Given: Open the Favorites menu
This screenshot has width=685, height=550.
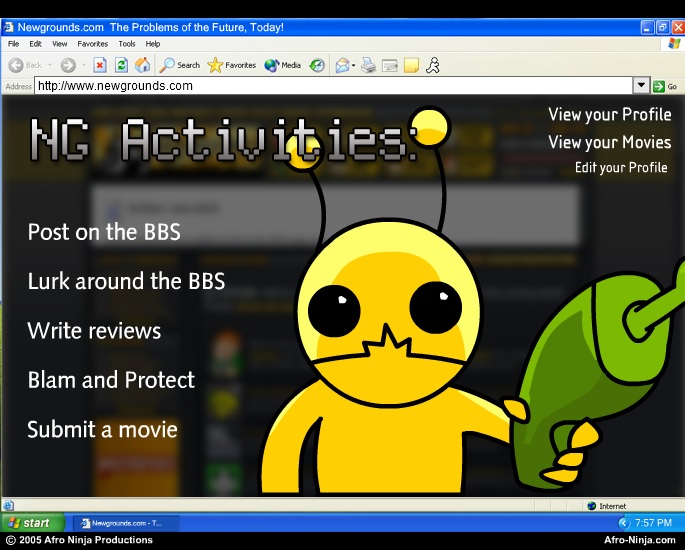Looking at the screenshot, I should pos(93,44).
